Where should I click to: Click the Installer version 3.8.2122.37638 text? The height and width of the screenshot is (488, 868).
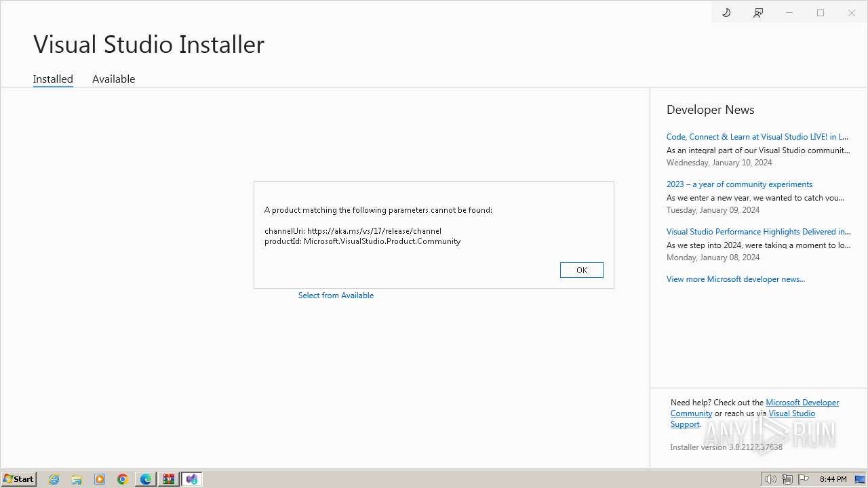coord(726,447)
